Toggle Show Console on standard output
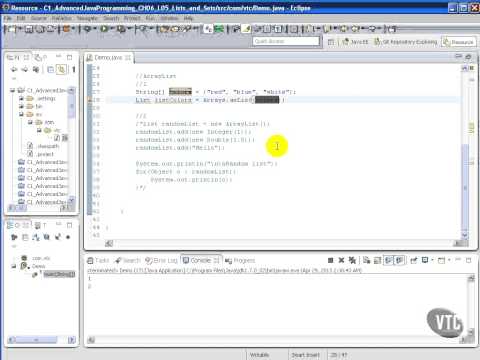 [388, 260]
